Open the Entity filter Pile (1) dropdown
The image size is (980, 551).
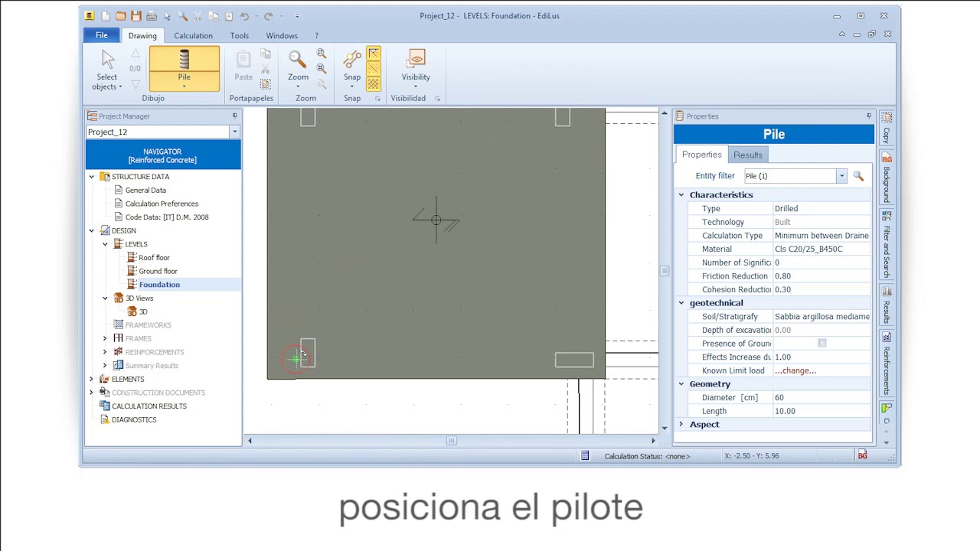coord(841,176)
